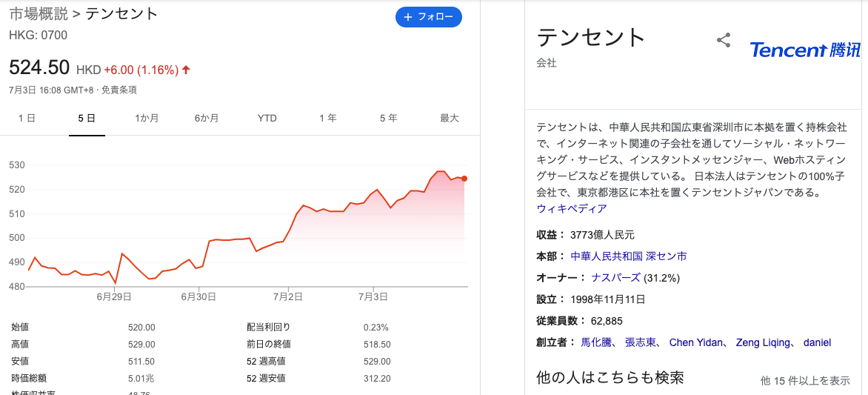Click 他 15 件以上を表示 link

click(805, 381)
